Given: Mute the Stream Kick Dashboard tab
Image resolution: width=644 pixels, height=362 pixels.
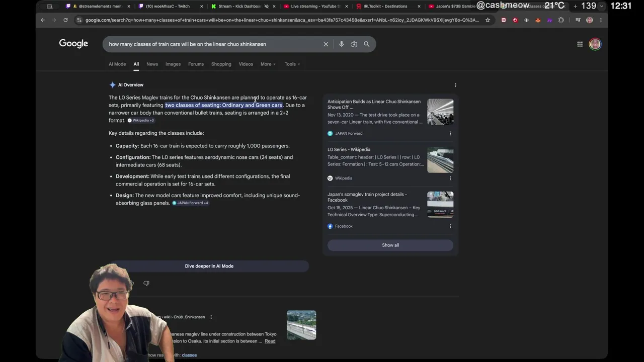Looking at the screenshot, I should (267, 7).
